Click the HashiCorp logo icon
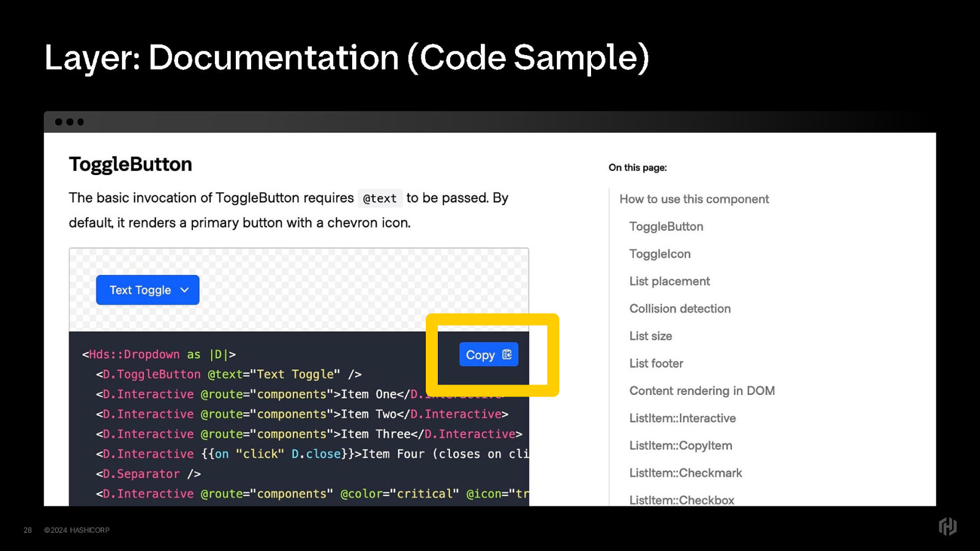 tap(947, 527)
